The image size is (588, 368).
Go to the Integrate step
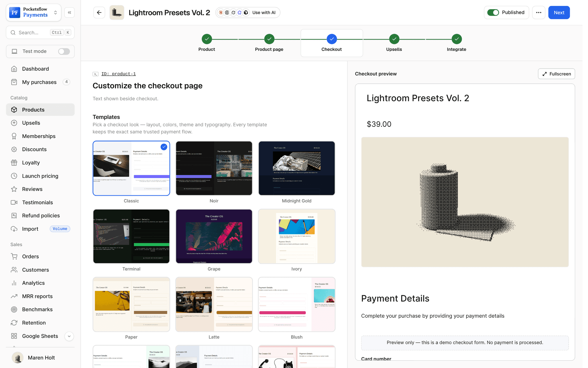coord(457,43)
